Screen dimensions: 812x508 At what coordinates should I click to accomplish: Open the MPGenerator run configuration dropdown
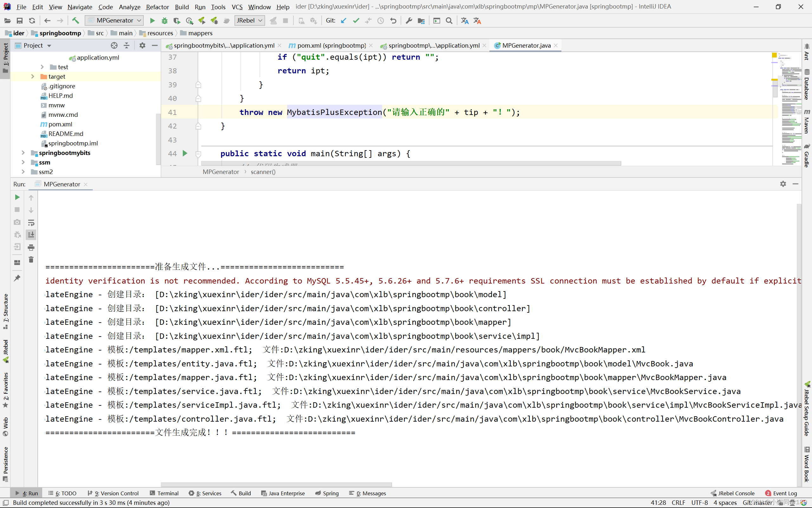click(x=114, y=21)
